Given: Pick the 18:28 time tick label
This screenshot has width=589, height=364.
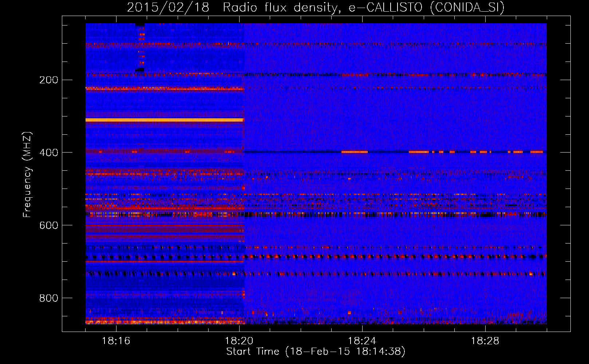Looking at the screenshot, I should pos(485,341).
